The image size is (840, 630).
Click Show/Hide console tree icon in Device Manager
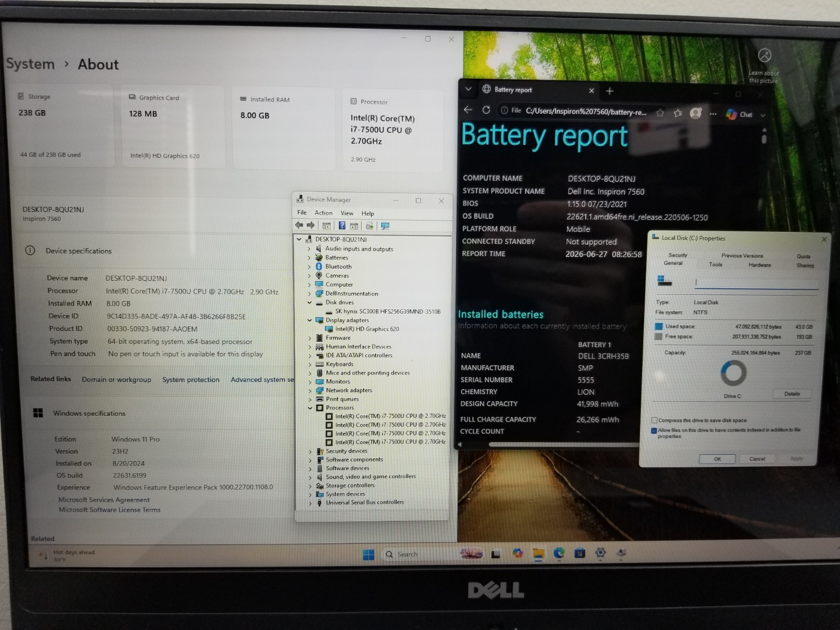(327, 226)
